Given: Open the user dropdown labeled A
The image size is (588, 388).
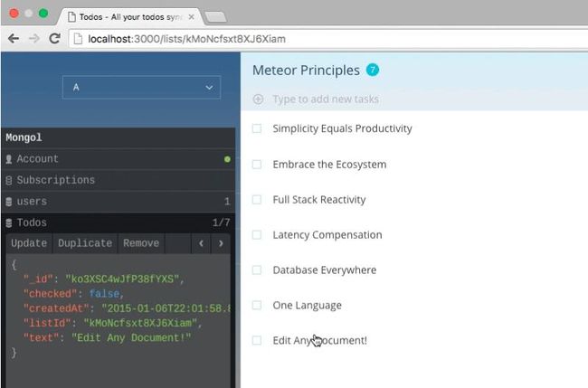Looking at the screenshot, I should pos(142,88).
